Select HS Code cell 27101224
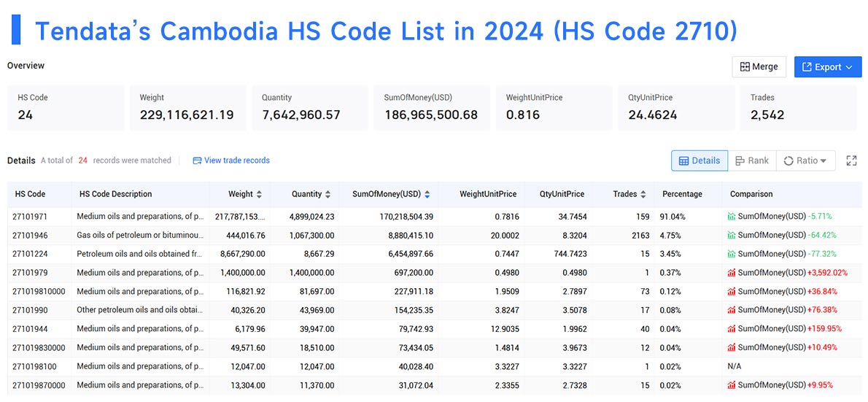Viewport: 868px width, 402px height. (x=30, y=254)
